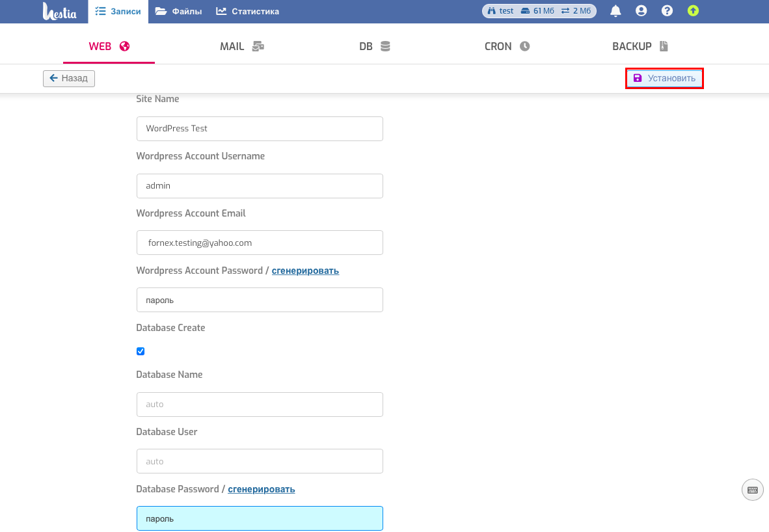The width and height of the screenshot is (769, 532).
Task: Switch to the WEB tab
Action: pyautogui.click(x=109, y=47)
